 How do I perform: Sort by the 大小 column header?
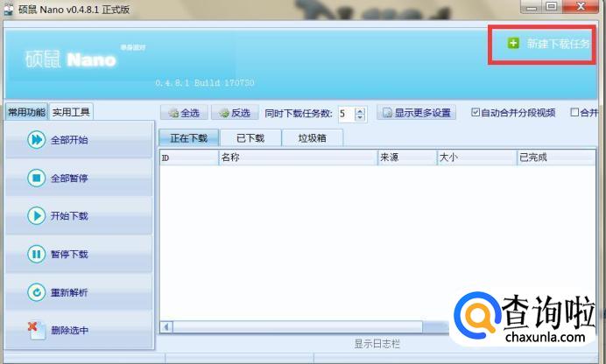coord(477,157)
